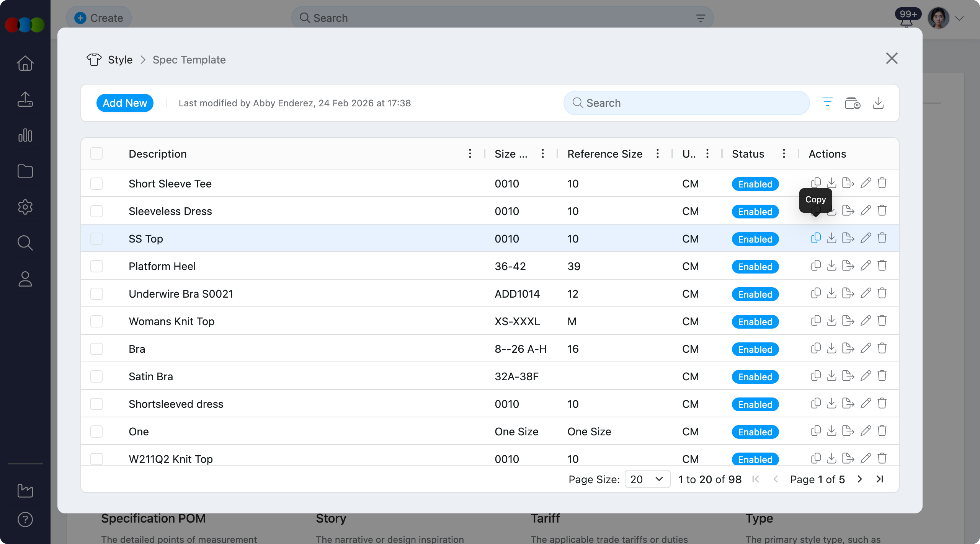Click the Spec Template search field
This screenshot has height=544, width=980.
687,103
